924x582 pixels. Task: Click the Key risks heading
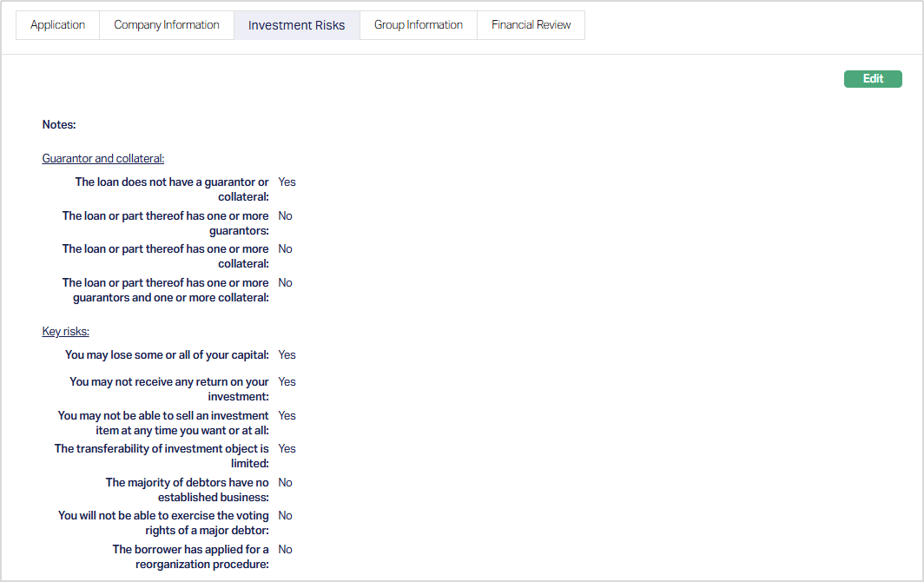pos(66,332)
